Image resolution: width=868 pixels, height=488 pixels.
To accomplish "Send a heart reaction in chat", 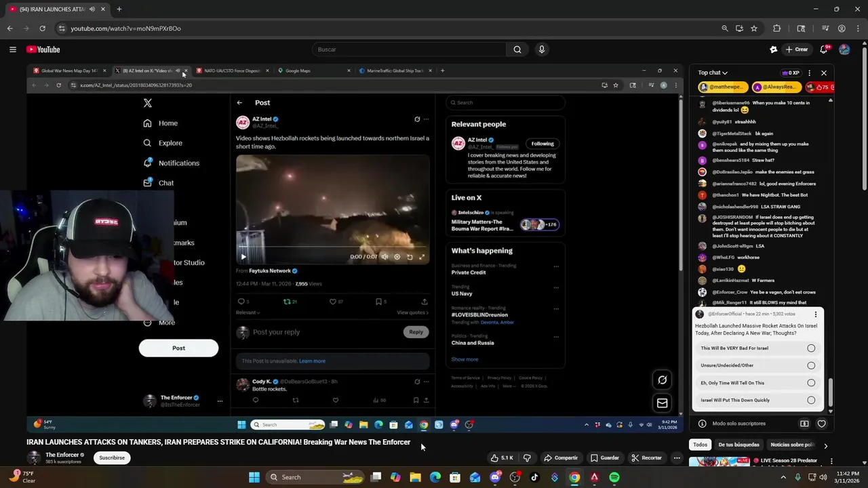I will (x=821, y=424).
